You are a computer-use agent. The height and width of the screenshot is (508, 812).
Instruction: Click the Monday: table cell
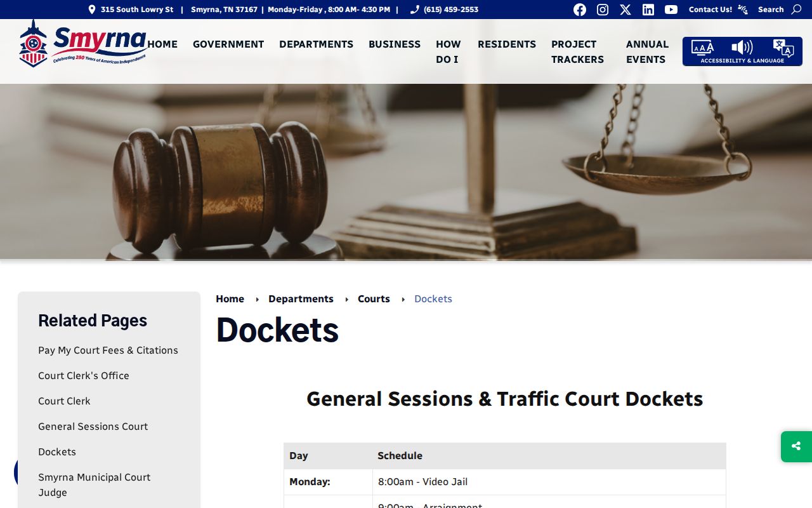pyautogui.click(x=328, y=482)
